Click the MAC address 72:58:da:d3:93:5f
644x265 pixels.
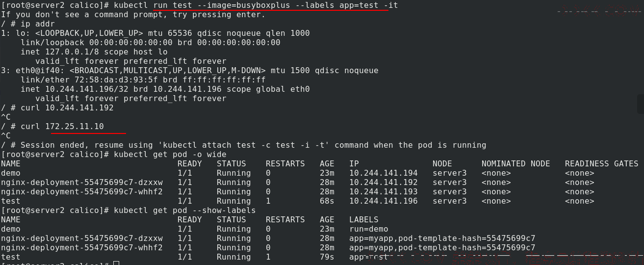[x=116, y=80]
